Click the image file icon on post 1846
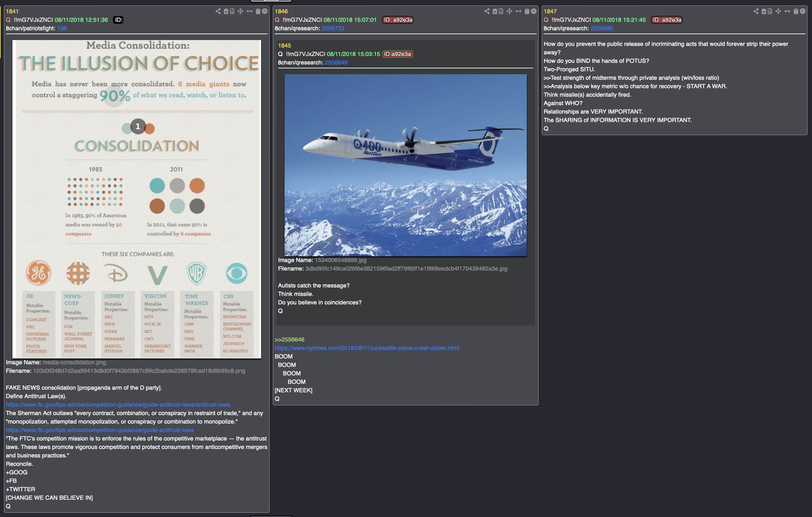 point(501,11)
